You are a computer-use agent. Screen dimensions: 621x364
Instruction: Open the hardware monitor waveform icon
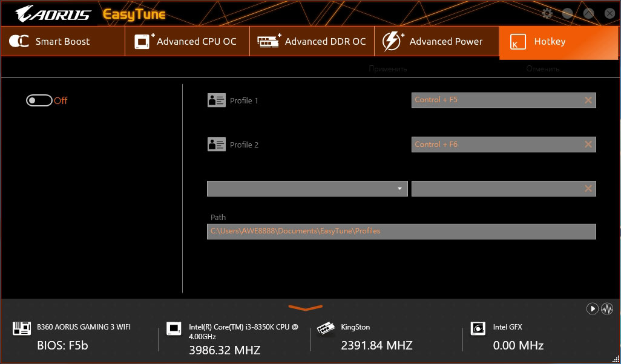[607, 308]
